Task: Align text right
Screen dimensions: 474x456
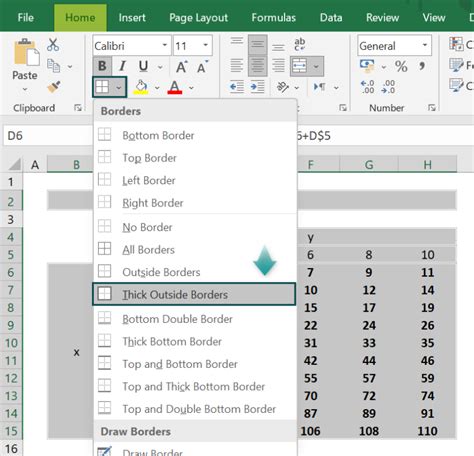Action: 278,66
